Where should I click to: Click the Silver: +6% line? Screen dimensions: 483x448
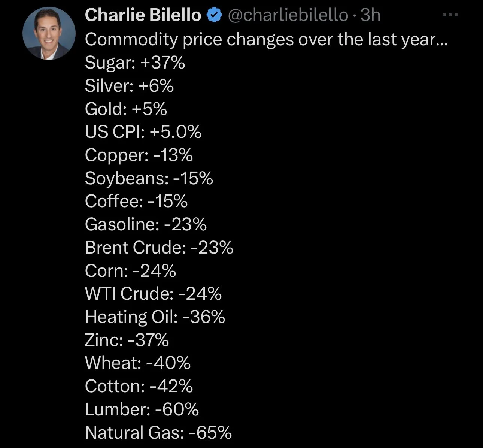(129, 85)
